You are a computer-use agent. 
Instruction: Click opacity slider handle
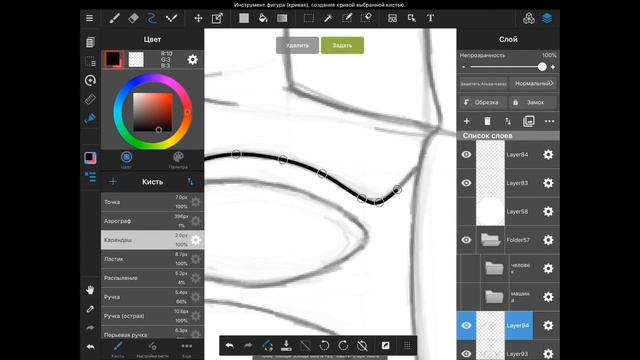click(542, 67)
